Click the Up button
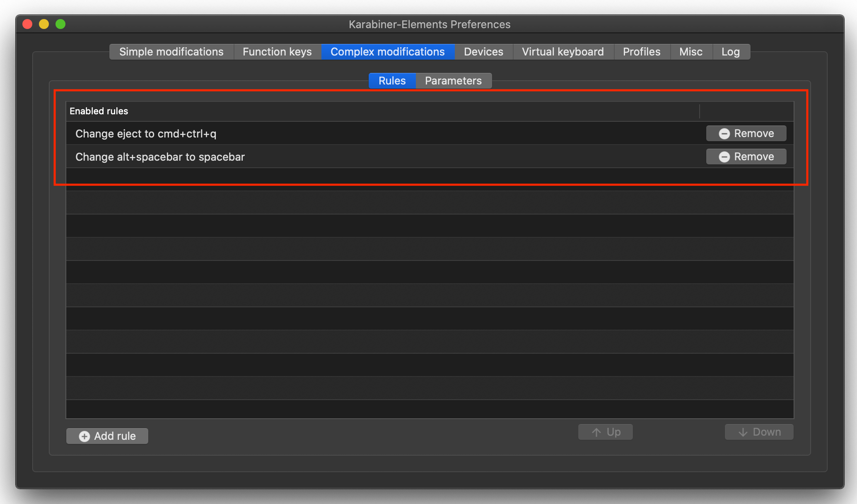This screenshot has width=857, height=504. [605, 432]
